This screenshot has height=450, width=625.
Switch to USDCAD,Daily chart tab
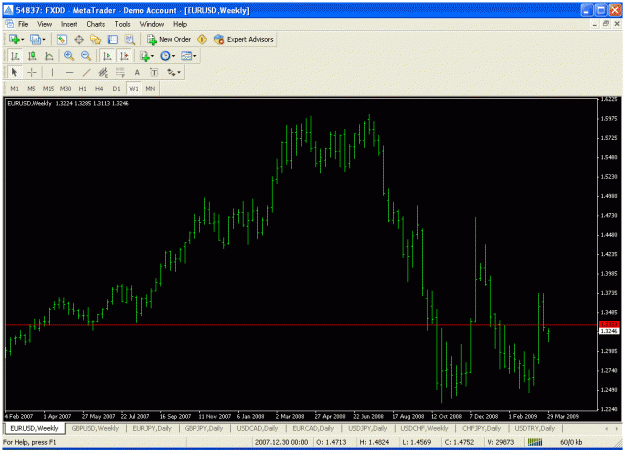pyautogui.click(x=257, y=428)
